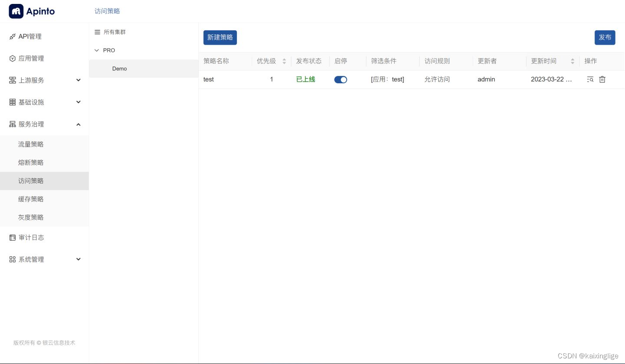The image size is (625, 364).
Task: Click the 服务治理 sidebar icon
Action: pyautogui.click(x=12, y=124)
